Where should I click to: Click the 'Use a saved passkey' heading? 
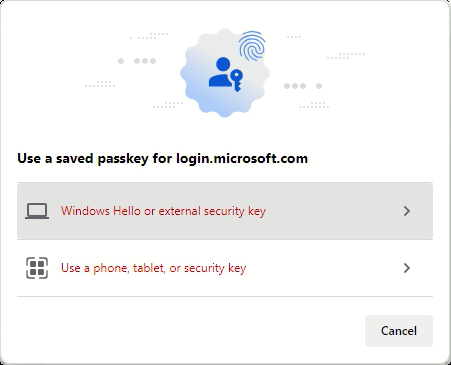(162, 158)
